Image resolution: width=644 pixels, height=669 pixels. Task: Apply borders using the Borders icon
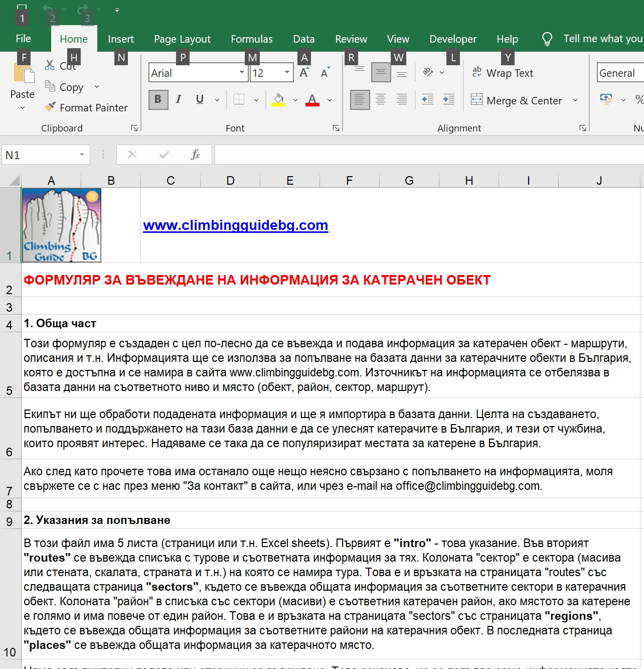[x=239, y=99]
